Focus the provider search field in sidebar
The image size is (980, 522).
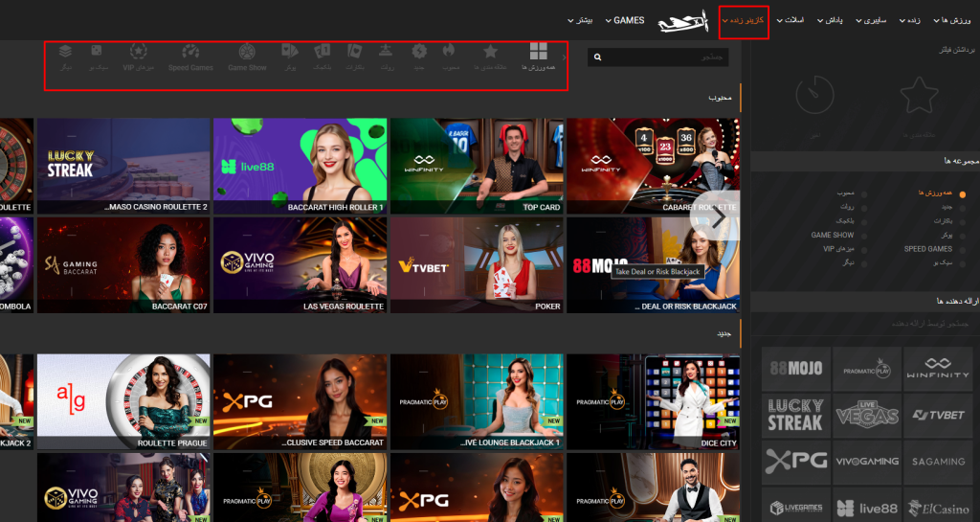point(865,324)
